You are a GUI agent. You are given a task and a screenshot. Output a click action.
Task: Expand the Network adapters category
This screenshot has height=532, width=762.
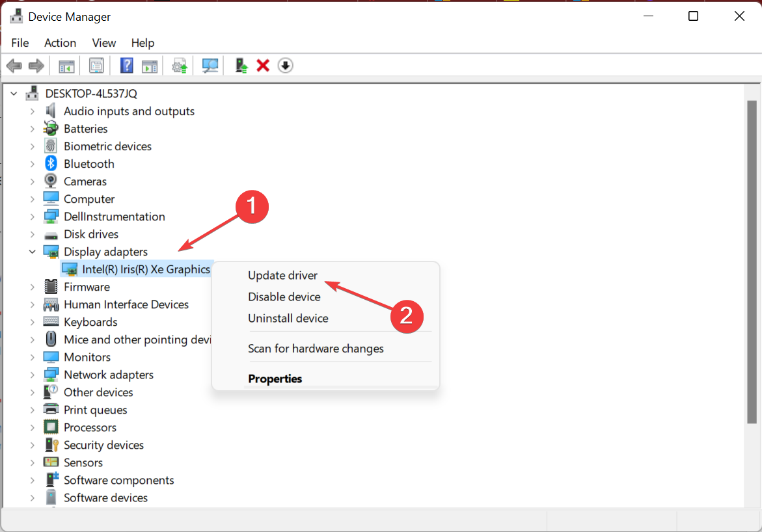tap(33, 375)
